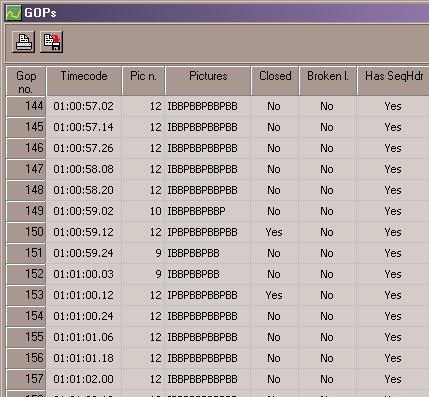Select GOP row number 151

click(26, 253)
